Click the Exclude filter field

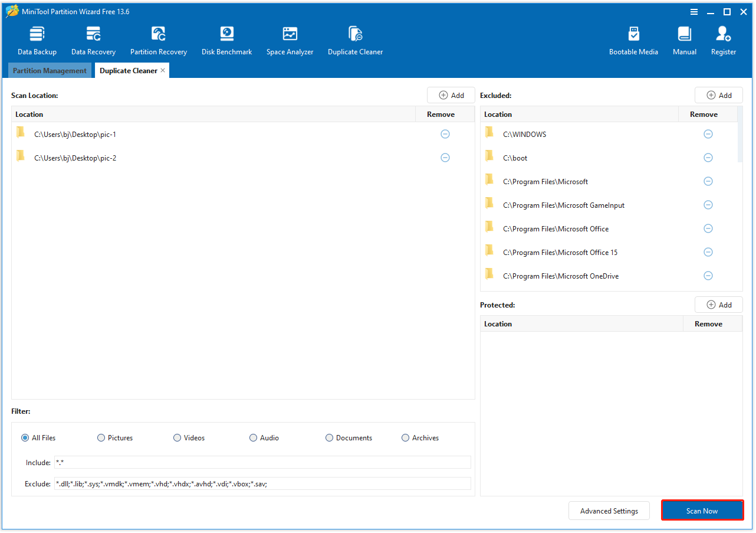tap(262, 483)
